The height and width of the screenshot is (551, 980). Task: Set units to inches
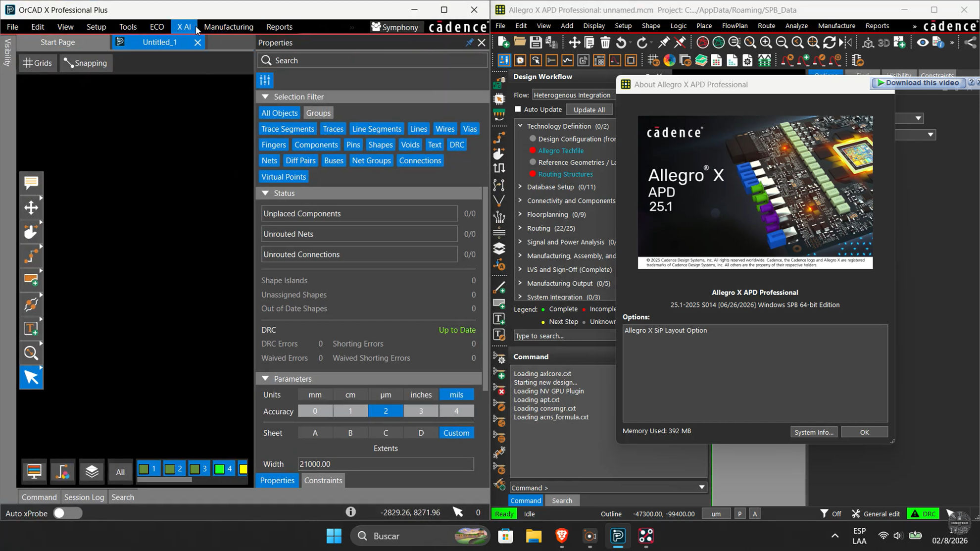[421, 395]
